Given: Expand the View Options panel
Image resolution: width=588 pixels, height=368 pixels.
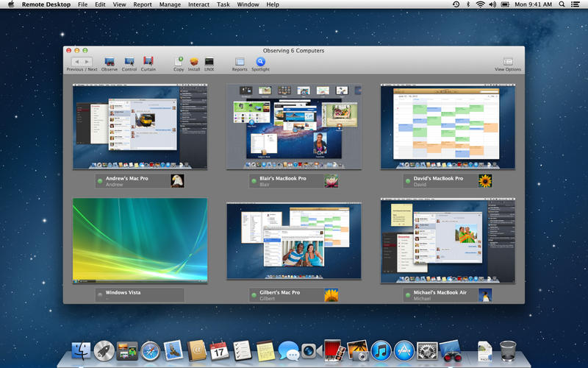Looking at the screenshot, I should click(x=508, y=62).
